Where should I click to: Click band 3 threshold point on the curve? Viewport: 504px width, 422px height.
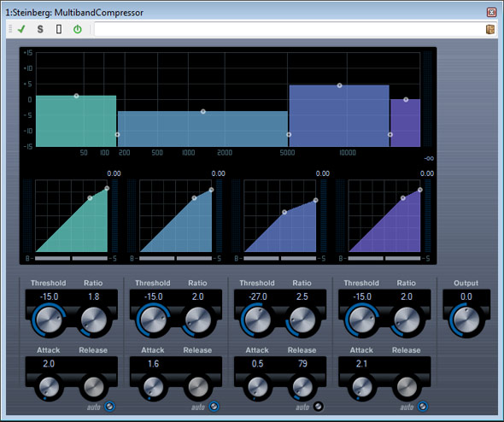pyautogui.click(x=284, y=212)
